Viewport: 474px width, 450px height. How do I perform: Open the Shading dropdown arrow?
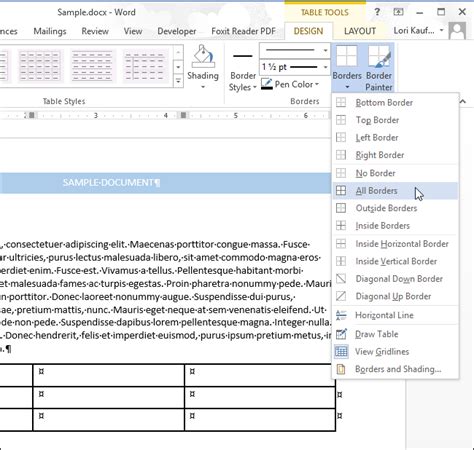(203, 87)
